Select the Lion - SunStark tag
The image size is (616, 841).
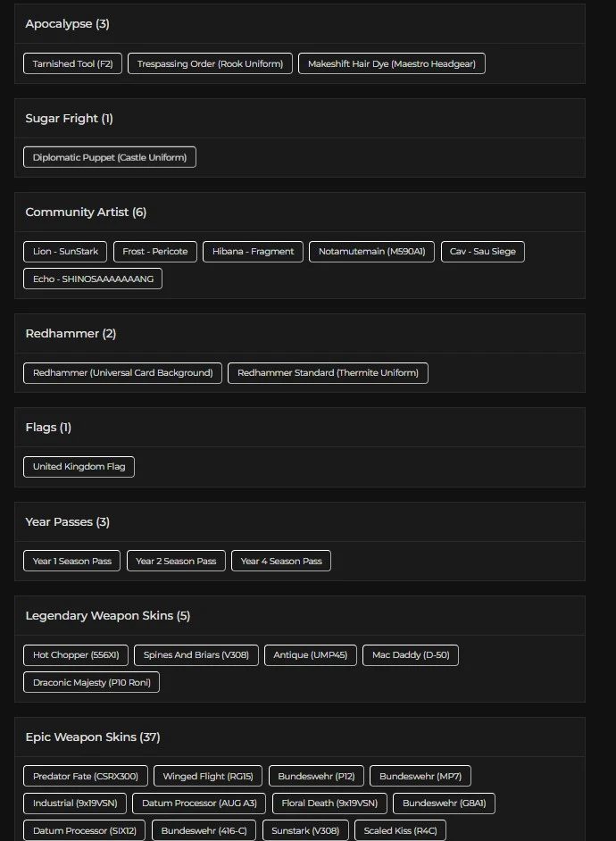65,252
